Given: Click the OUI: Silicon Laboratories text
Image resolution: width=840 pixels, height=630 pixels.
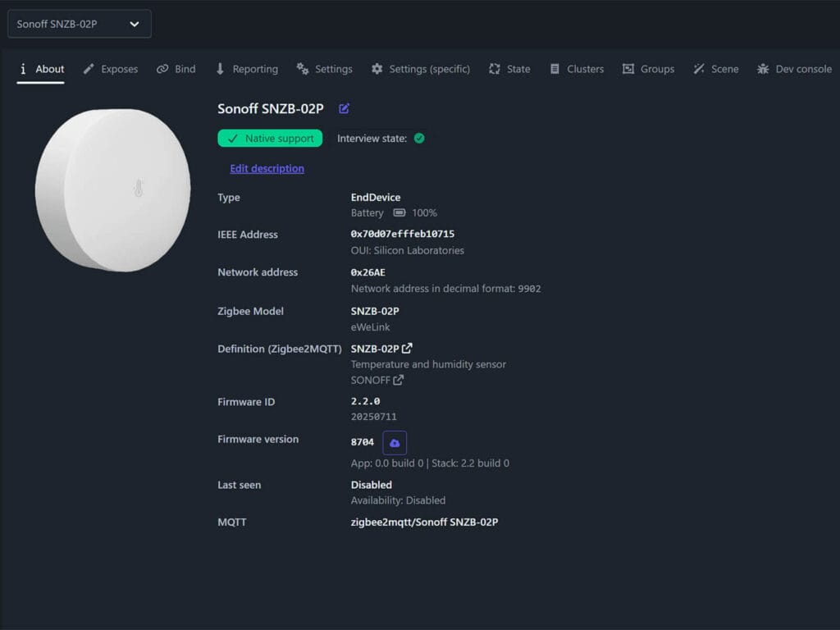Looking at the screenshot, I should (407, 250).
